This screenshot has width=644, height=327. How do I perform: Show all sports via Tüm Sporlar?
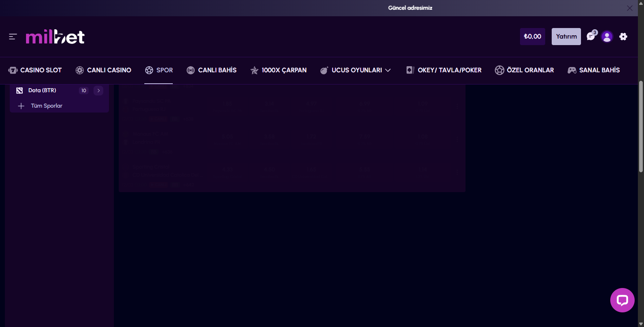(x=47, y=106)
